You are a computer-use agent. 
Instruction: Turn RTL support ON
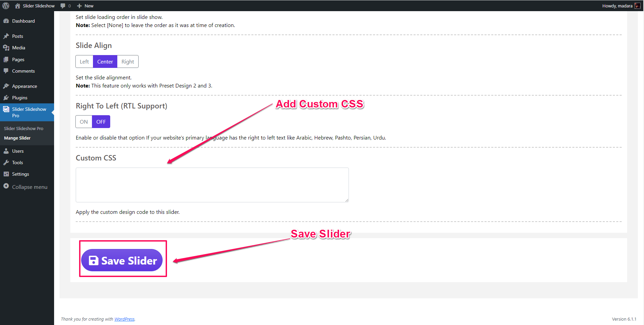pyautogui.click(x=84, y=122)
